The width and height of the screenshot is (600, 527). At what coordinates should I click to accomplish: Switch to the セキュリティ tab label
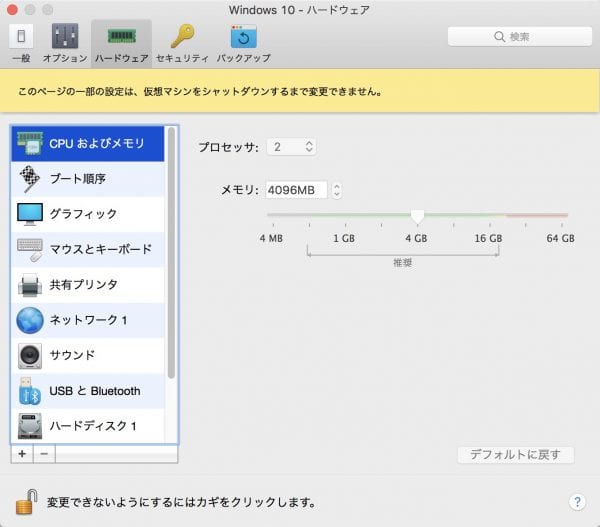tap(183, 58)
